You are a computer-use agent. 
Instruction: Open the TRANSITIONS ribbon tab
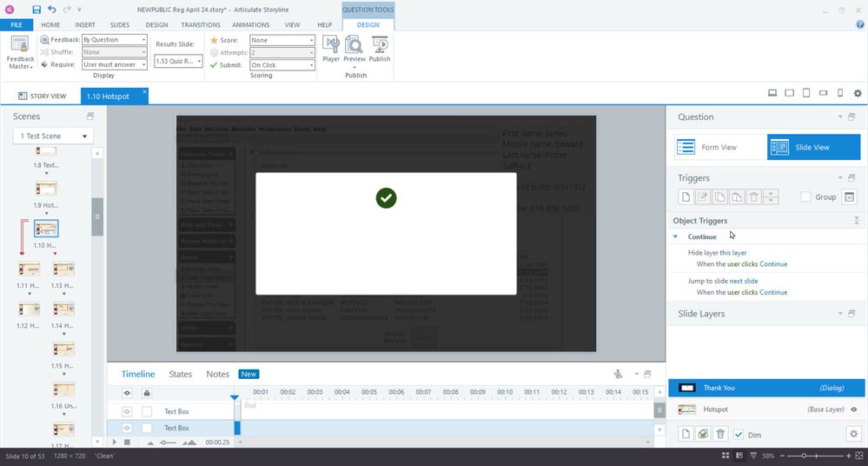[x=200, y=25]
